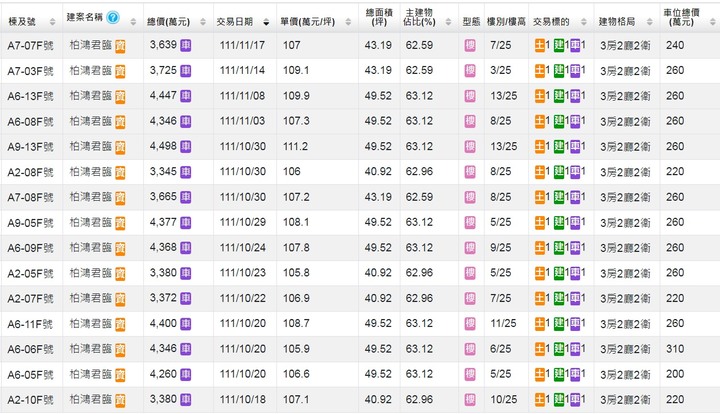Sort by 棟及號 column arrows
720x414 pixels.
tap(52, 22)
